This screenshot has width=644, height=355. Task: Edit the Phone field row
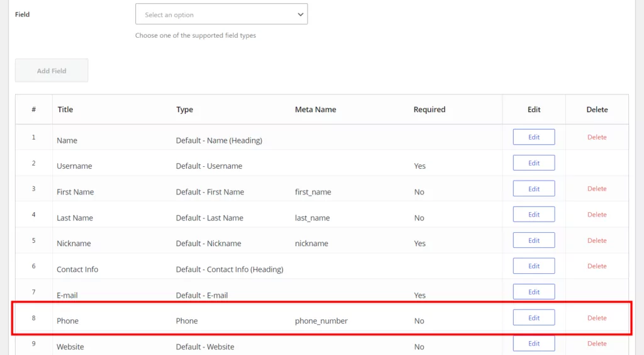point(533,318)
